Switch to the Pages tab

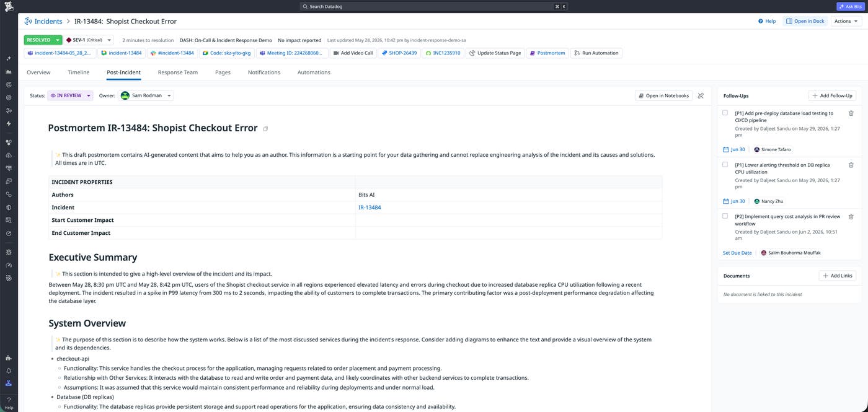(223, 72)
